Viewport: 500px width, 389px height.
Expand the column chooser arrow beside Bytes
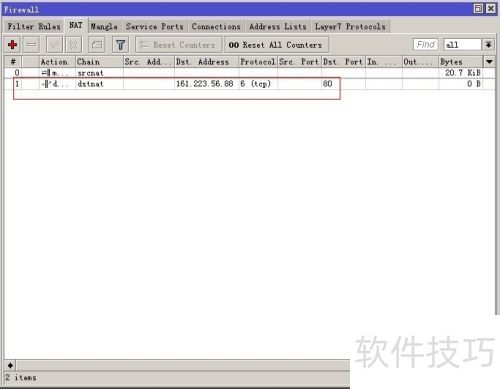tap(489, 62)
